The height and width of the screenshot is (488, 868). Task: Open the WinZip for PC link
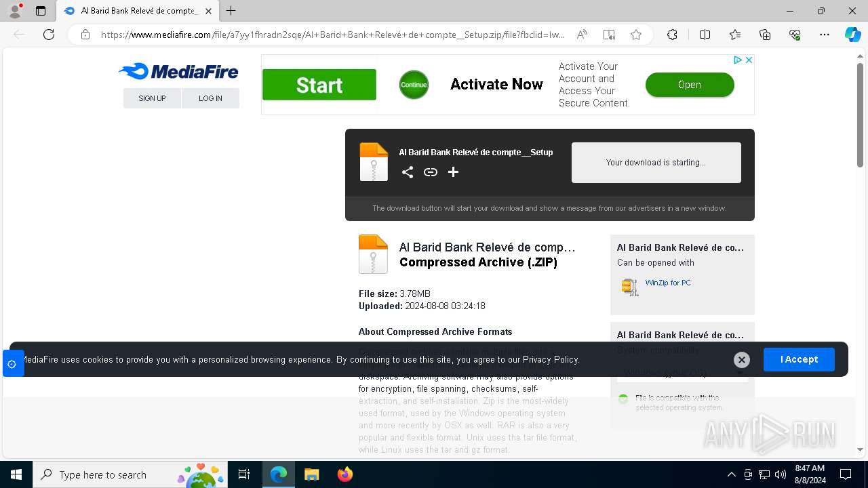click(668, 283)
